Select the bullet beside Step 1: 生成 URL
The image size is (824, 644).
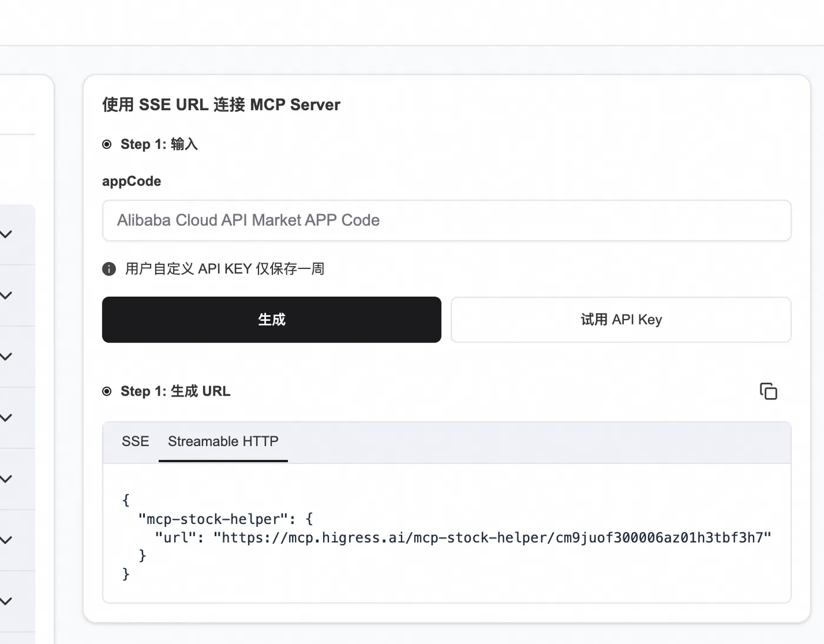click(x=107, y=391)
